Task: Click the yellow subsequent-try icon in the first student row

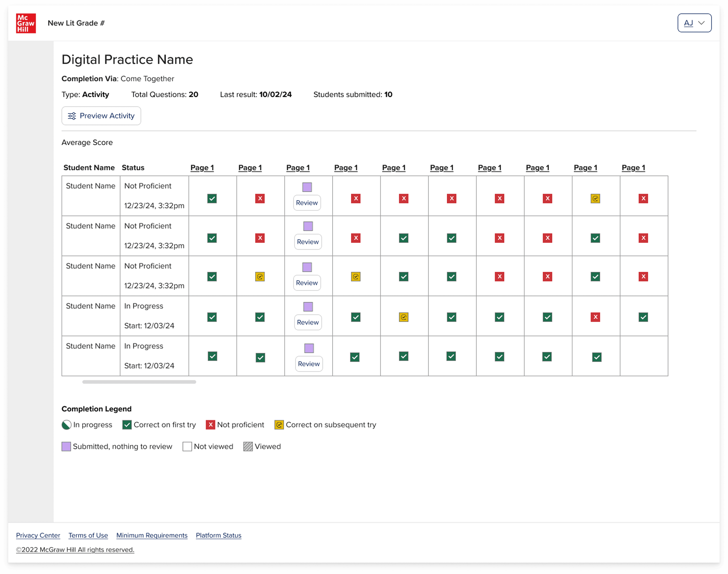Action: 595,199
